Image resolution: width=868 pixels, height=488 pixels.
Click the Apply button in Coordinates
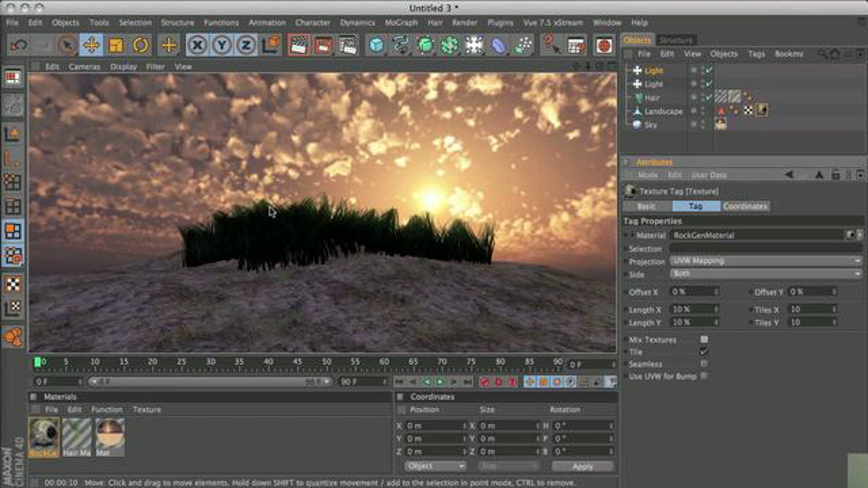(x=583, y=467)
